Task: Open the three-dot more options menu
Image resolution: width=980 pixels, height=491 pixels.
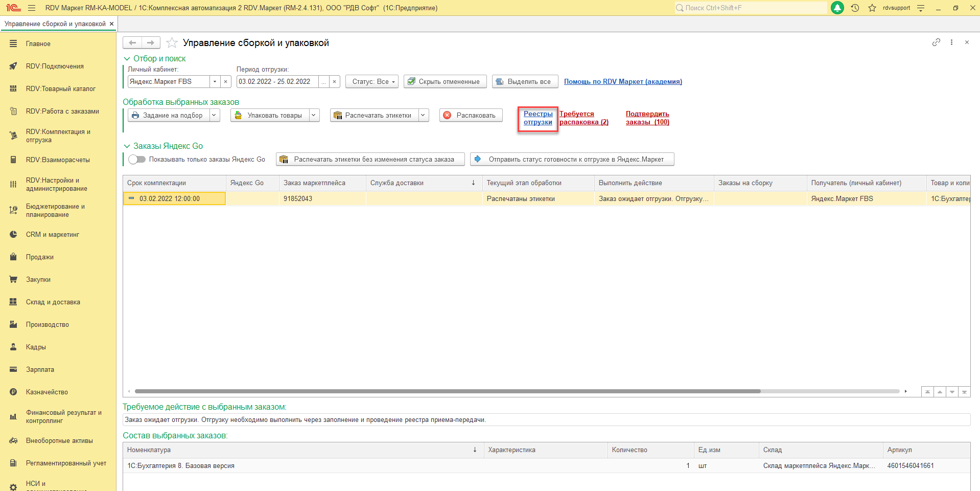Action: 951,42
